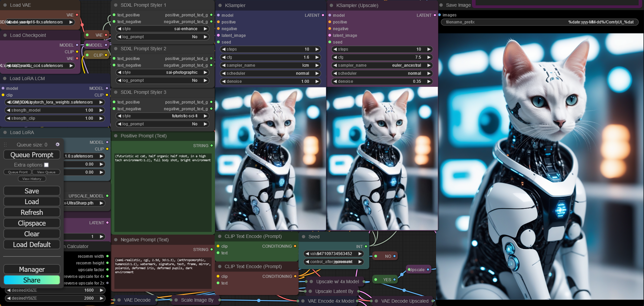Toggle the Extra options checkbox

tap(46, 165)
